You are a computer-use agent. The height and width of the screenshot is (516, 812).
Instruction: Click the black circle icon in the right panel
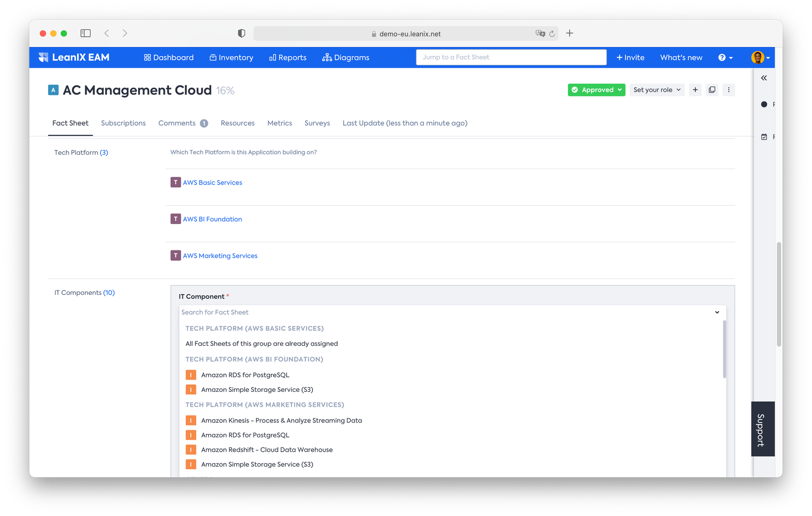pyautogui.click(x=764, y=104)
